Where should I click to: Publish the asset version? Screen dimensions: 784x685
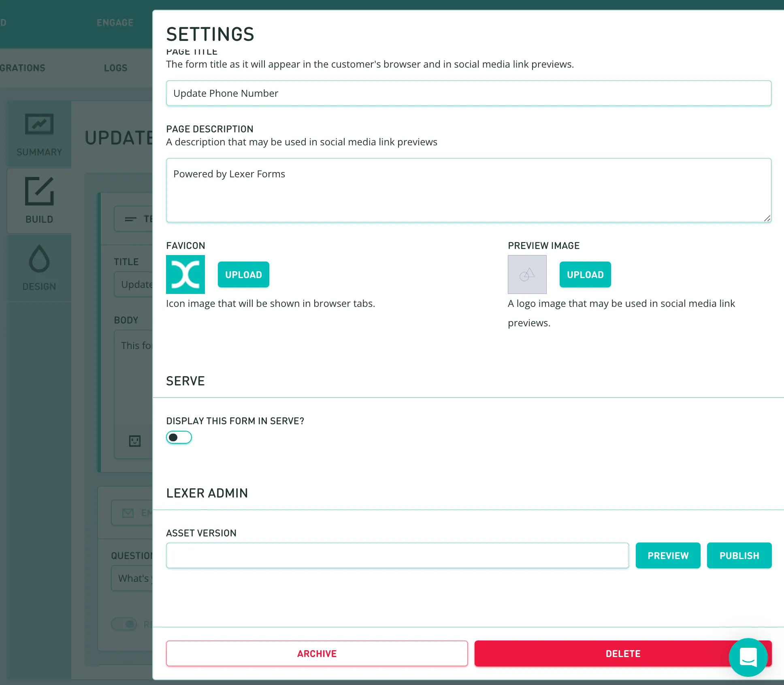[x=739, y=555]
